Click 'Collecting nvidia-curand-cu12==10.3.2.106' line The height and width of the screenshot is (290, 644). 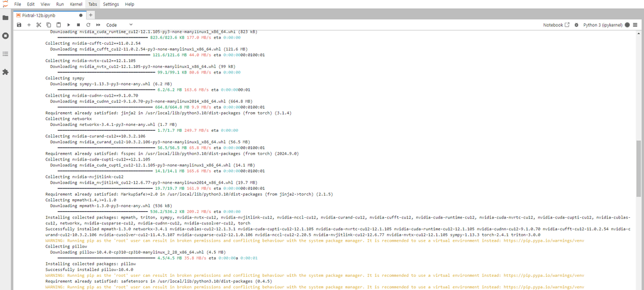[95, 136]
